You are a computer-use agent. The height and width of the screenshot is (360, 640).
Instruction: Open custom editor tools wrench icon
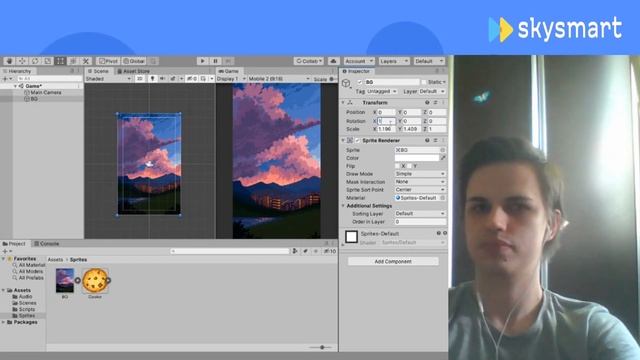[86, 61]
